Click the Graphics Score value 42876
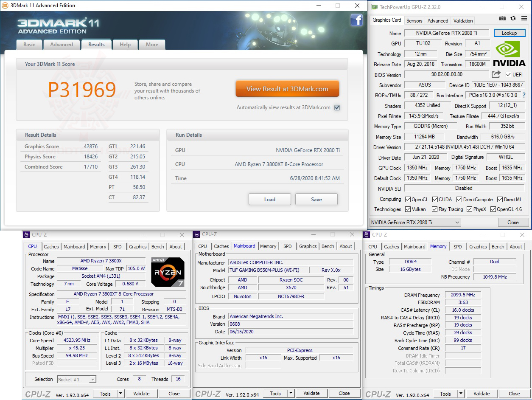 coord(91,146)
